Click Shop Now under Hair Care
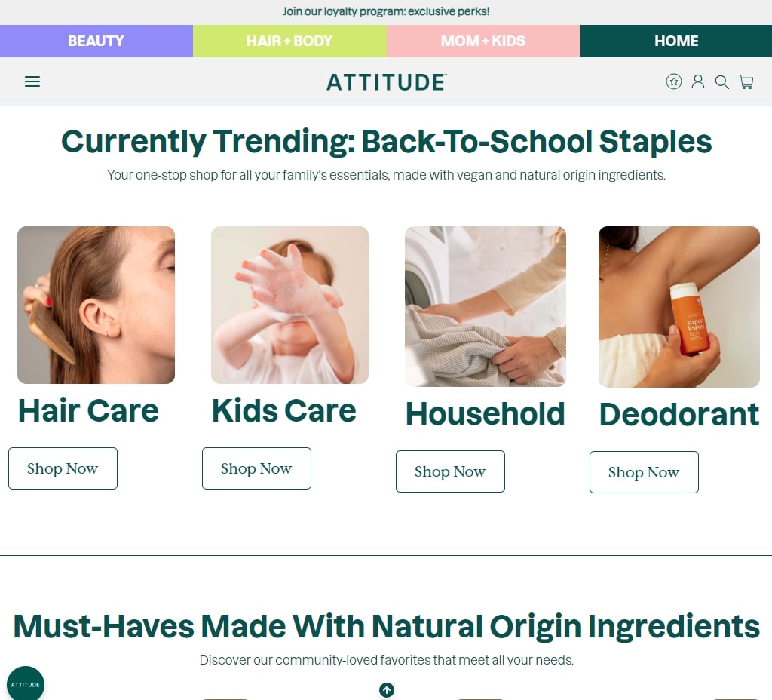Image resolution: width=772 pixels, height=700 pixels. click(x=63, y=468)
